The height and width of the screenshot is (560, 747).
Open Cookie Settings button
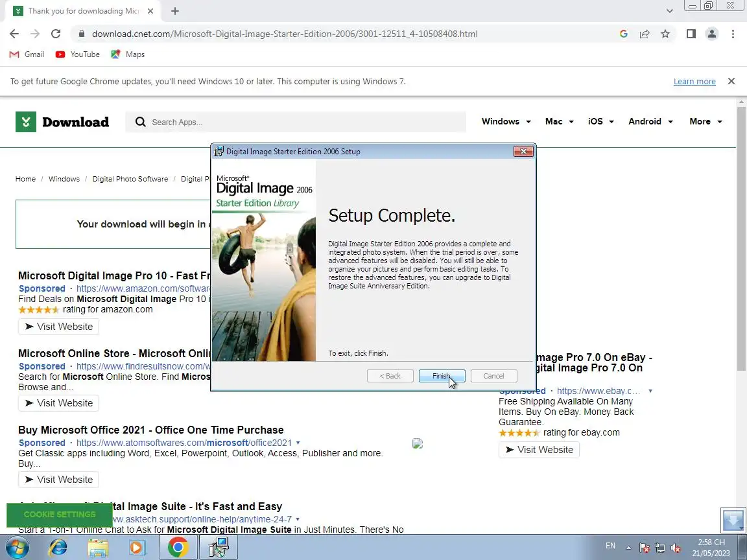(60, 515)
